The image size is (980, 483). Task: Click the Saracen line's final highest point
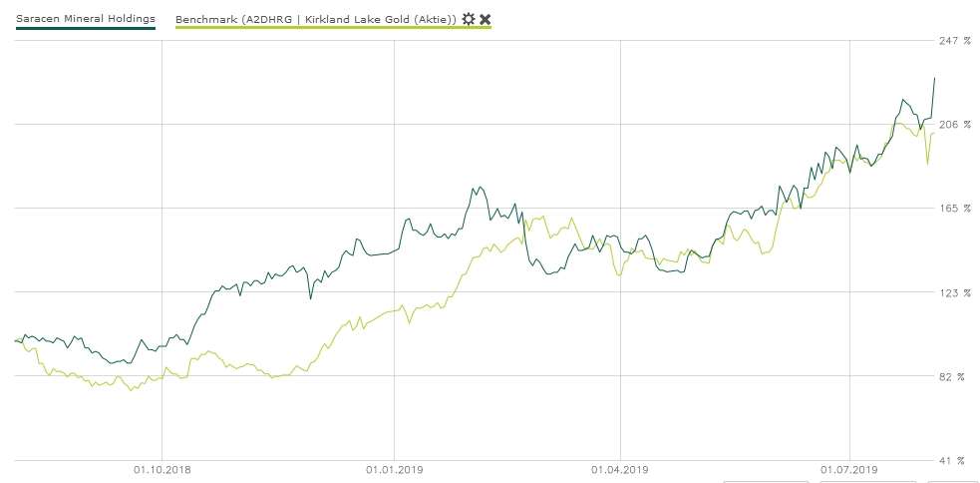point(934,78)
